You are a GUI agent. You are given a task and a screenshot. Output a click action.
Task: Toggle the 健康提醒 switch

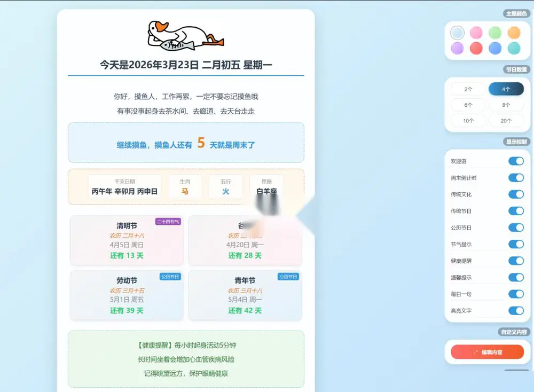coord(516,261)
